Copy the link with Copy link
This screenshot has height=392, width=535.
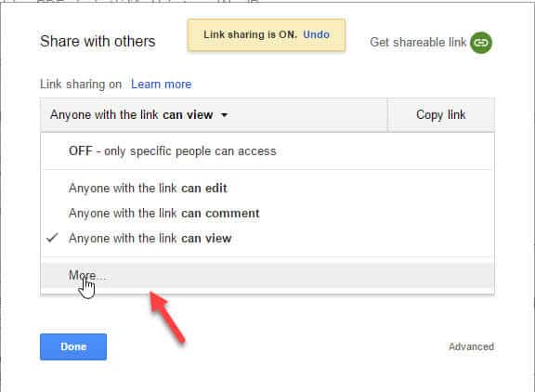[441, 115]
